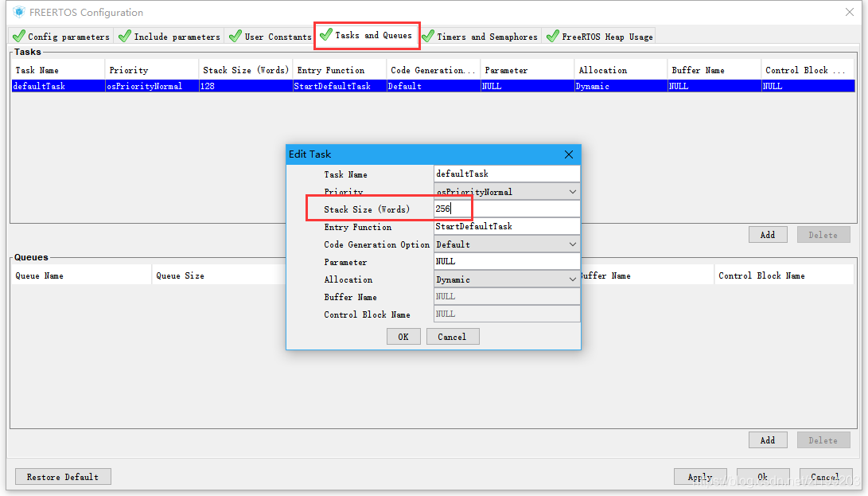Click Cancel button at the window bottom
The width and height of the screenshot is (868, 496).
(825, 477)
